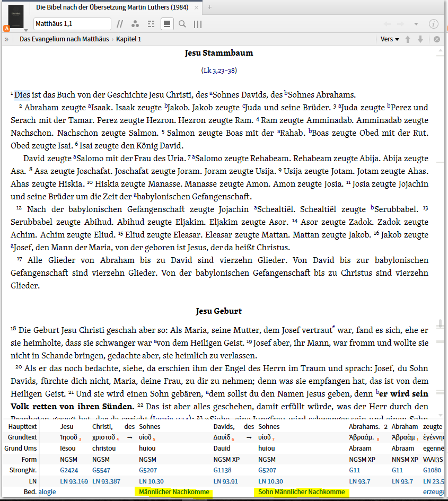This screenshot has height=501, width=448.
Task: Show resource information via the i icon
Action: point(433,24)
